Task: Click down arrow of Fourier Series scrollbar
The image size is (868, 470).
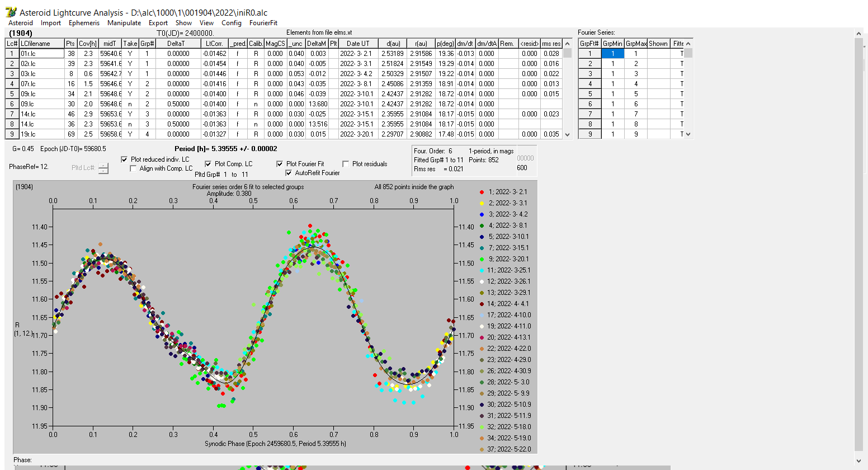Action: click(x=688, y=134)
